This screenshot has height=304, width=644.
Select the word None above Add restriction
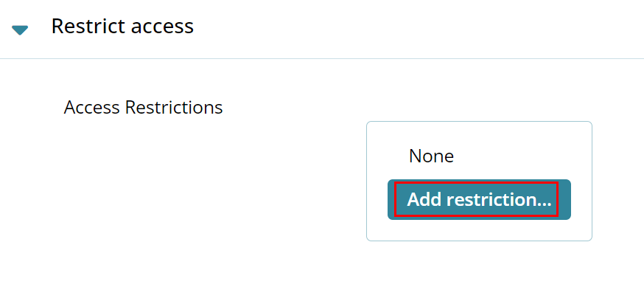click(x=431, y=156)
